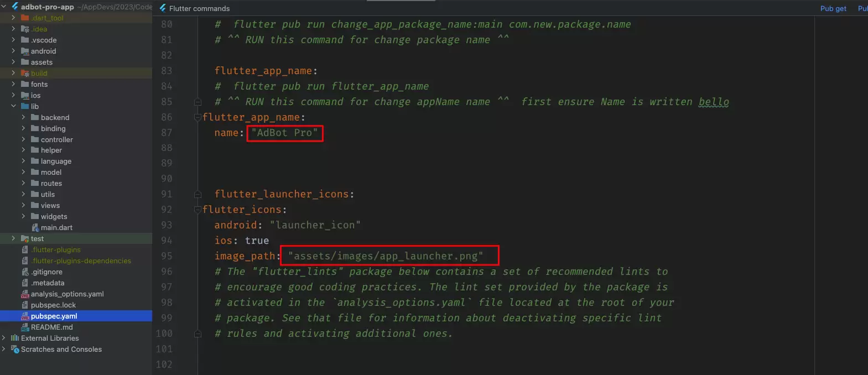Click the External Libraries icon
This screenshot has height=375, width=868.
15,338
